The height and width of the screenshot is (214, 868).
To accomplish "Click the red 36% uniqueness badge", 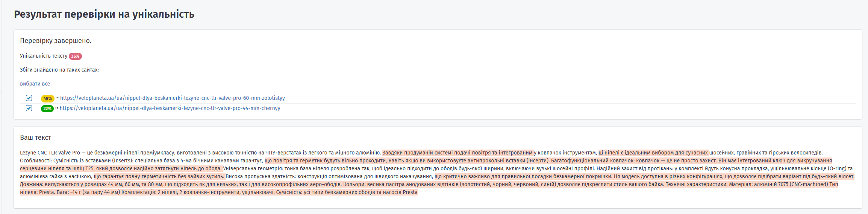I will coord(75,56).
